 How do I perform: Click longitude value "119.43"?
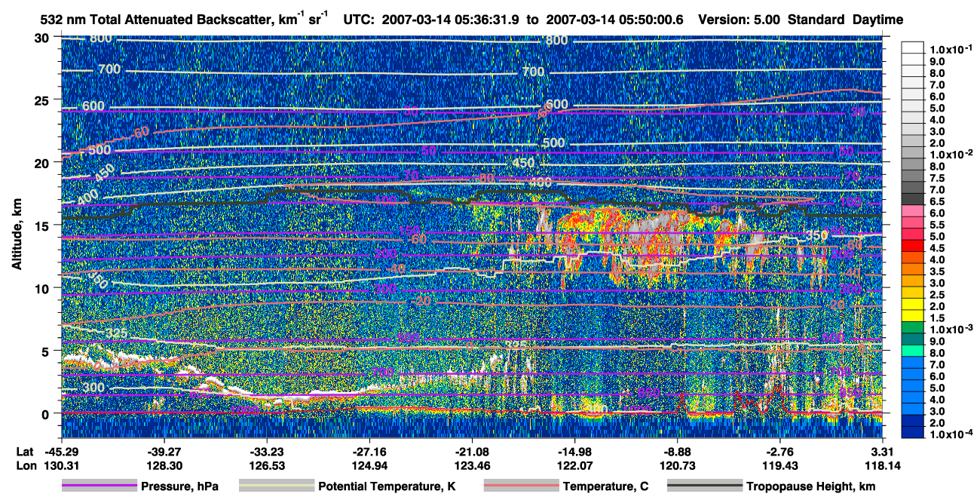780,466
